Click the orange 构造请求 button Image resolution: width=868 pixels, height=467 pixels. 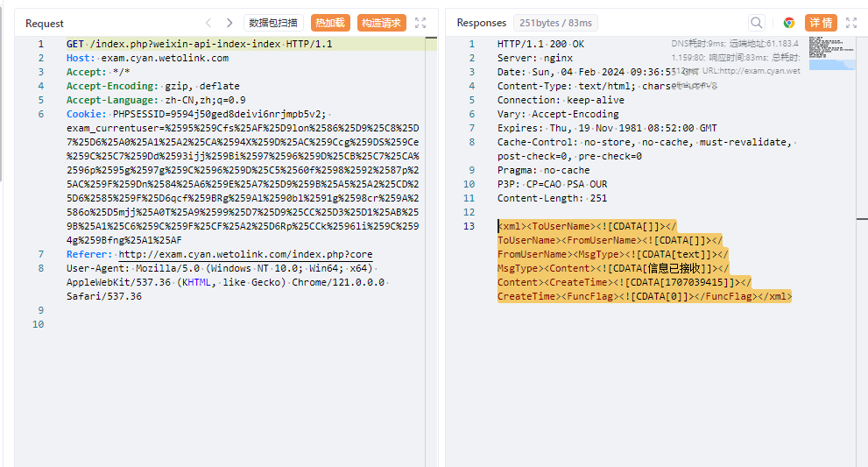381,23
